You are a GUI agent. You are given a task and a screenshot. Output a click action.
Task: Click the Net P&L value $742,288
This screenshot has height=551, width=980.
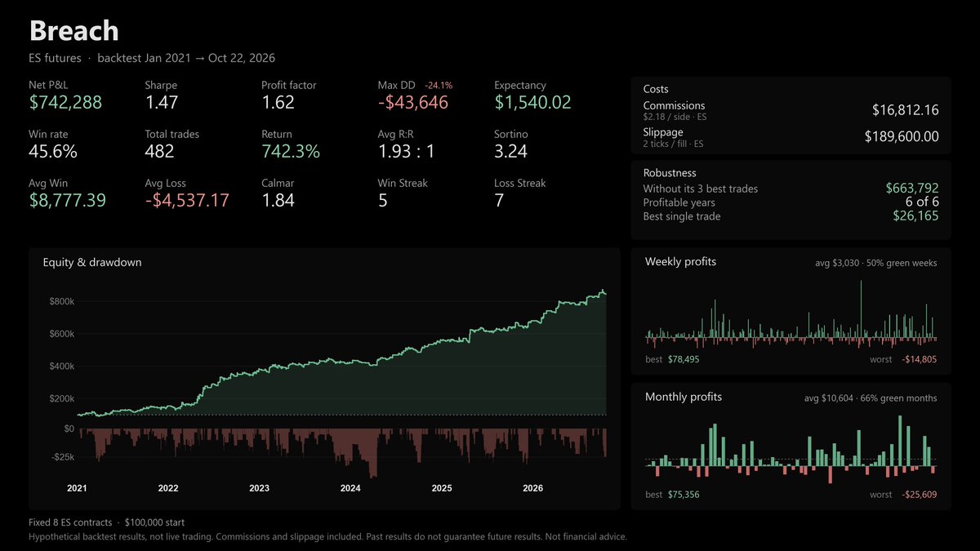65,102
